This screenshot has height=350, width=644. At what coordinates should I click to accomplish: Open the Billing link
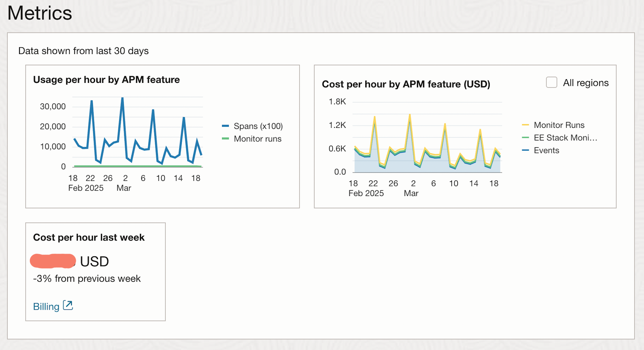[x=46, y=306]
